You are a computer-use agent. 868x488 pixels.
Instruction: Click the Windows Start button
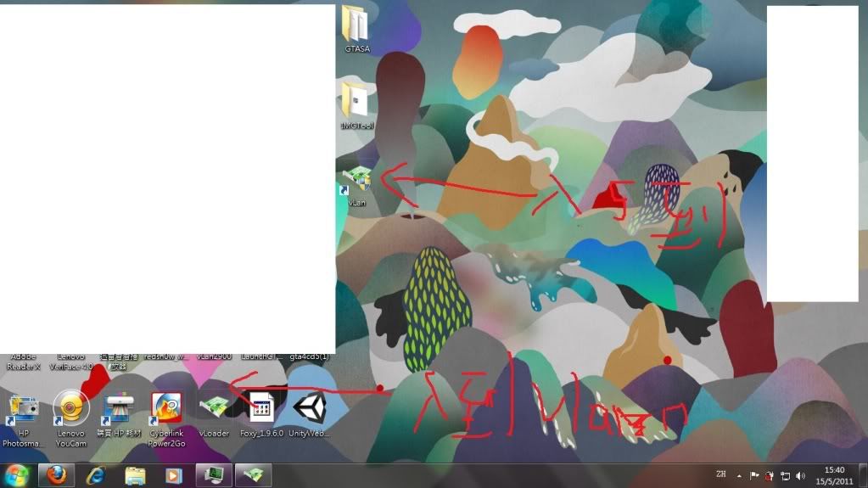pyautogui.click(x=17, y=475)
